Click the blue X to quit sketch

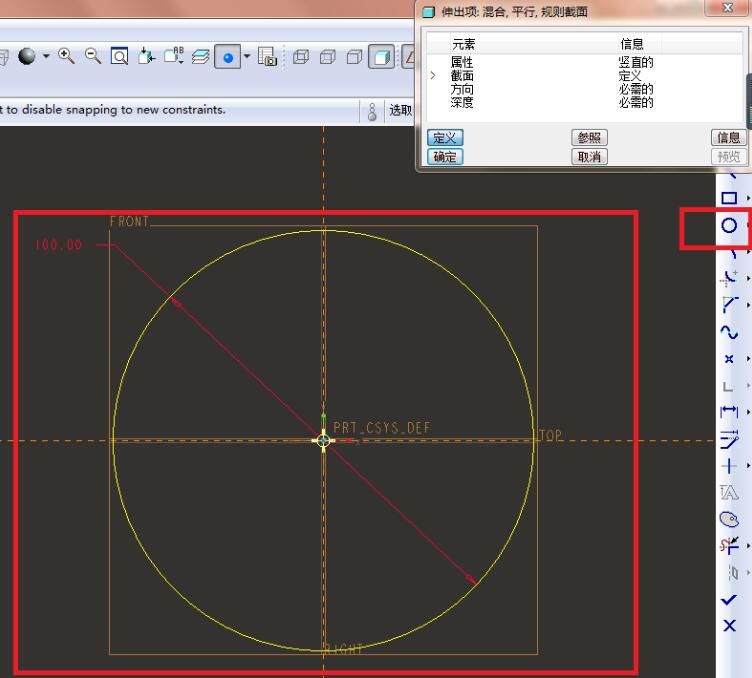pos(729,626)
